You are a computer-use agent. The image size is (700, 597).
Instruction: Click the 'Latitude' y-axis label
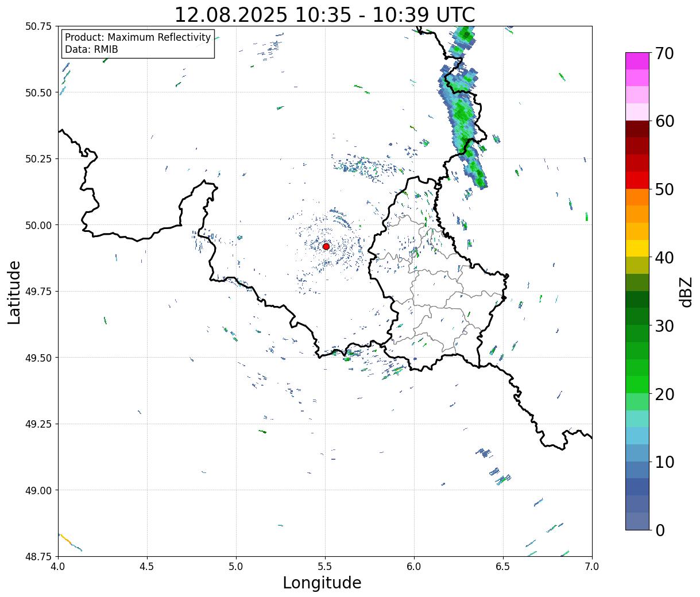(14, 292)
